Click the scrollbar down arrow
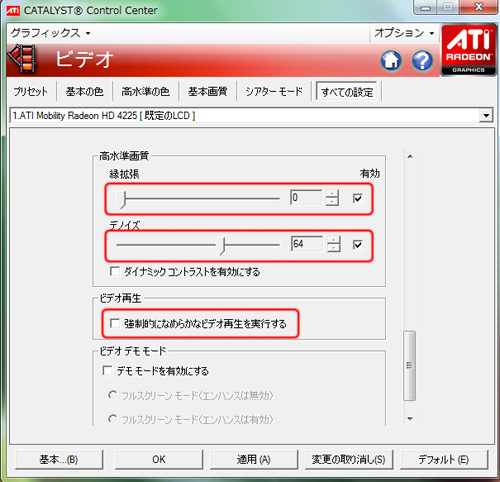 tap(410, 419)
